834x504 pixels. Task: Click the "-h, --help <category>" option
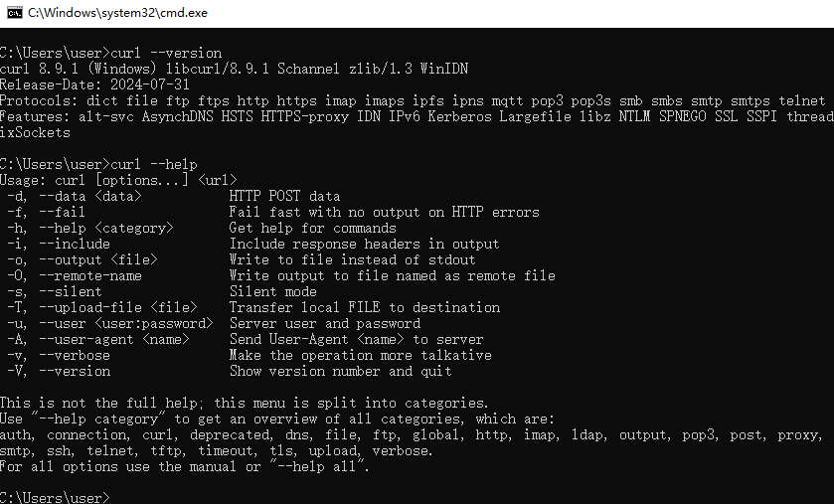tap(87, 228)
